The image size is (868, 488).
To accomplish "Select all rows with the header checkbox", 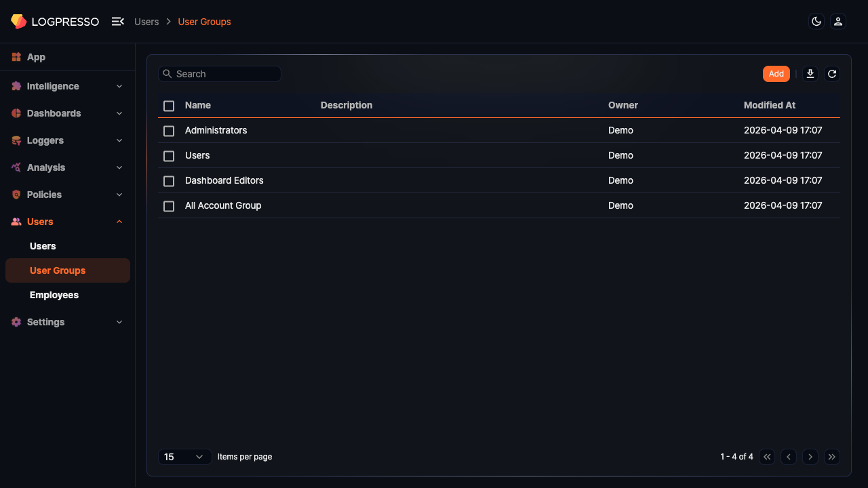I will tap(168, 106).
